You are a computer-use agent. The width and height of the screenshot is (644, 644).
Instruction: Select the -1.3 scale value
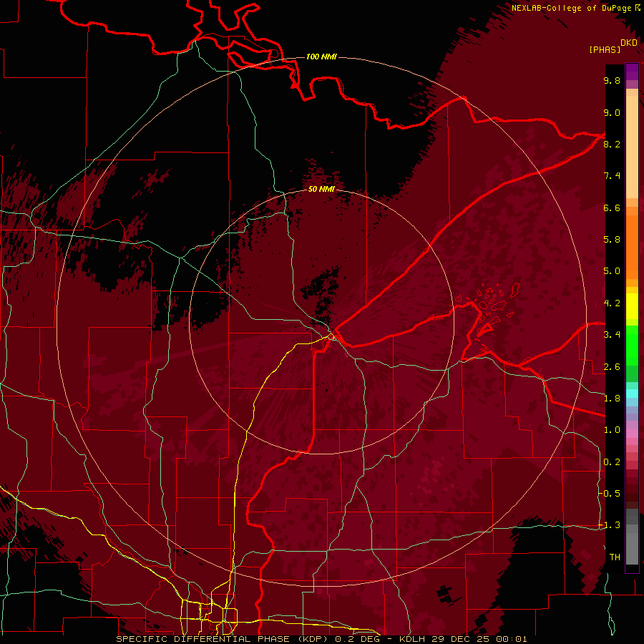point(610,525)
